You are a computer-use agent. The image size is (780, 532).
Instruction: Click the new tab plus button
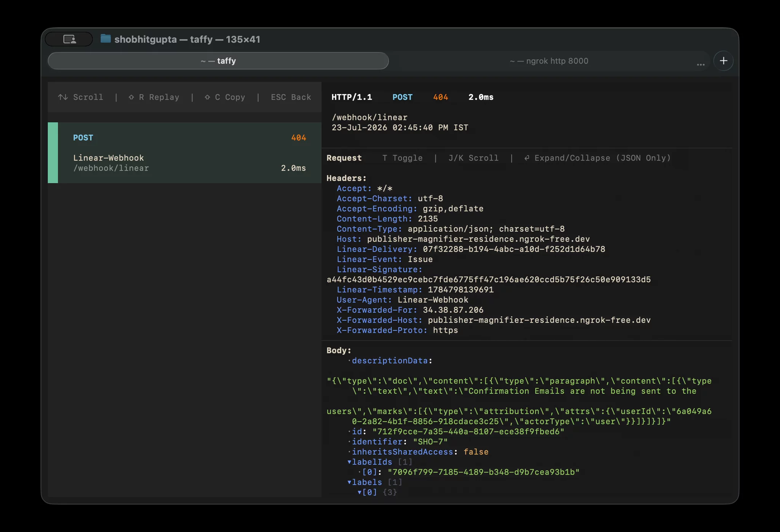click(x=723, y=61)
